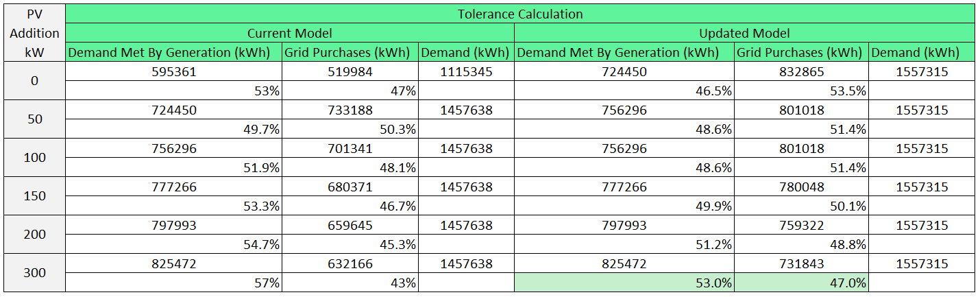This screenshot has width=980, height=297.
Task: Select the Tolerance Calculation title cell
Action: (x=519, y=14)
